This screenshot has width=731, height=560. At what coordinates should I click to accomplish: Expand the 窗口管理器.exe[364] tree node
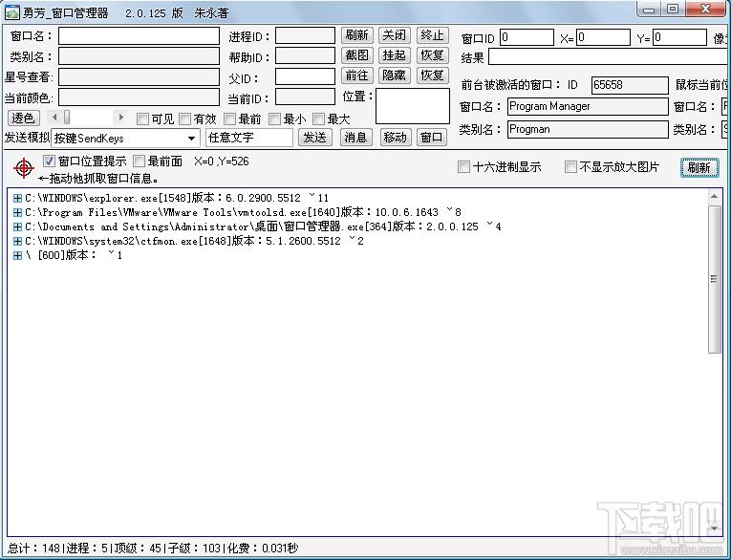click(17, 227)
